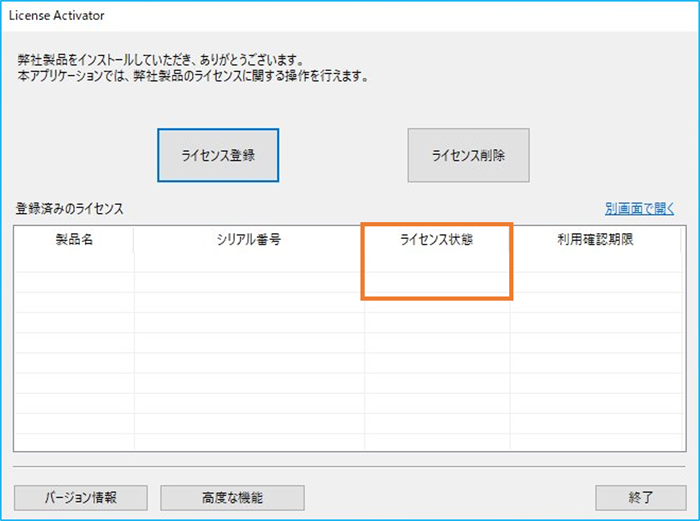The image size is (700, 521).
Task: Select the 製品名 column header
Action: click(x=74, y=241)
